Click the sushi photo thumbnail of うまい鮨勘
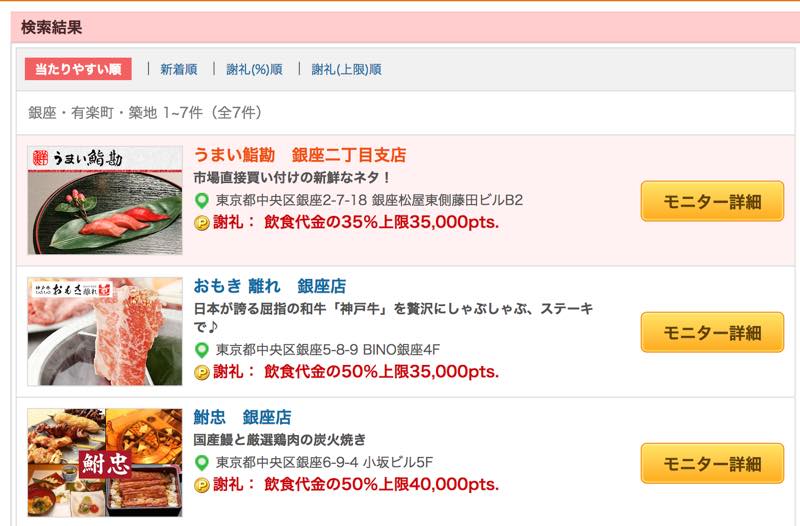 click(105, 200)
